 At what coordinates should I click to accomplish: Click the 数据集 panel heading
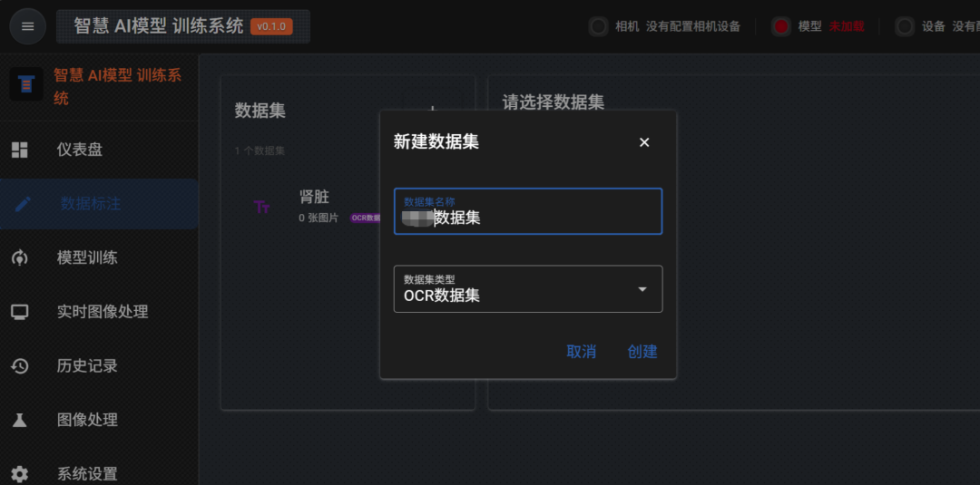coord(260,111)
